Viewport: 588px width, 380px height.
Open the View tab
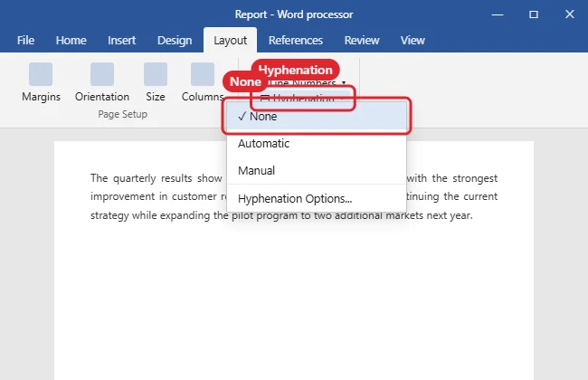click(413, 40)
